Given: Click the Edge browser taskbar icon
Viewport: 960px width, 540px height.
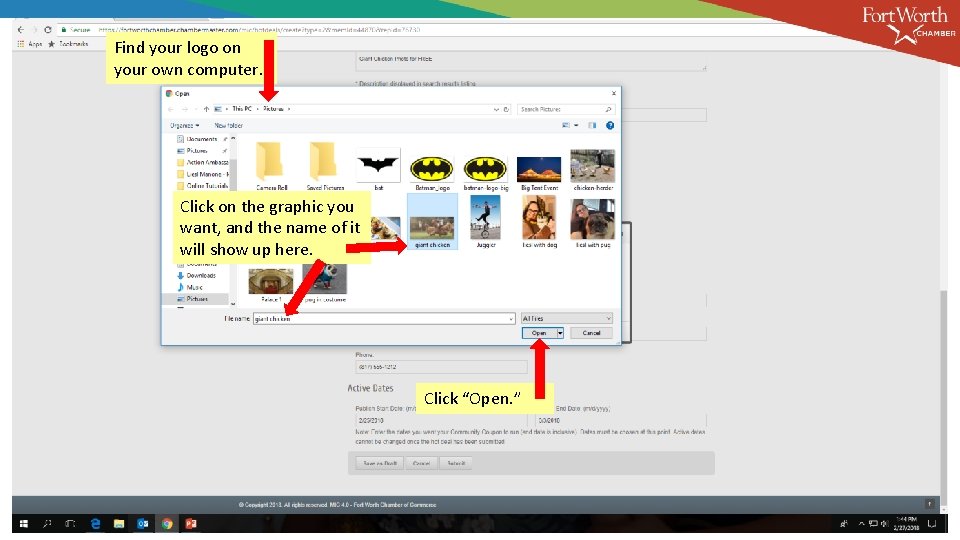Looking at the screenshot, I should (x=95, y=523).
